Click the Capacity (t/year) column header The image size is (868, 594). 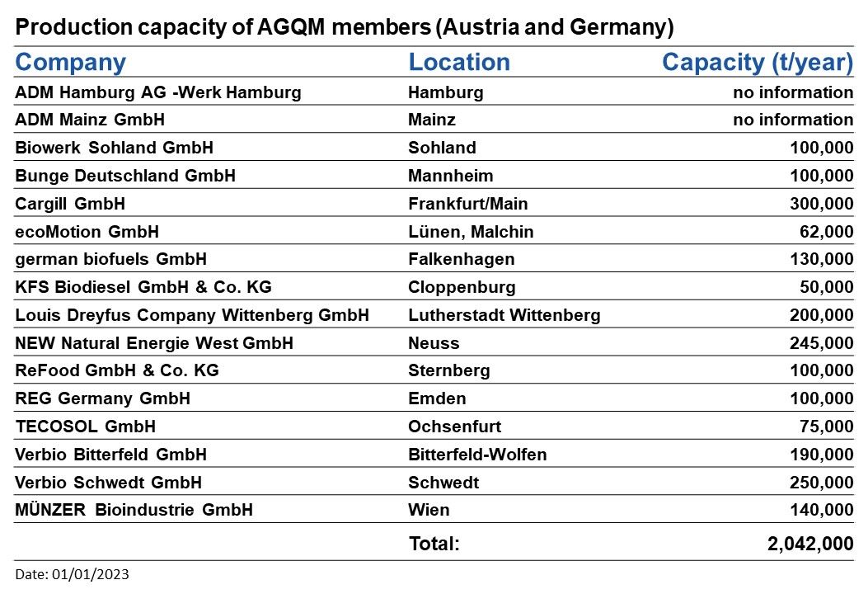758,63
